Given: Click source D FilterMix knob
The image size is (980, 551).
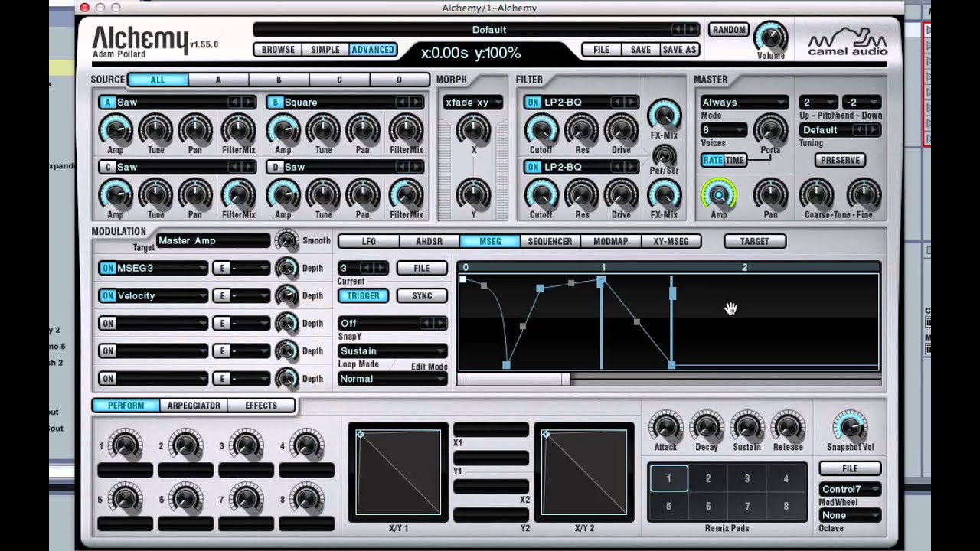Looking at the screenshot, I should coord(406,194).
